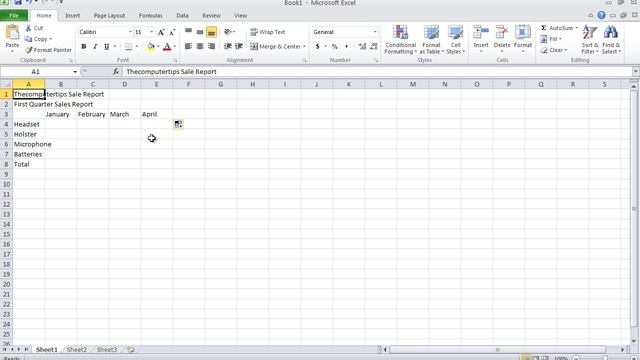Open the Fill menu
The width and height of the screenshot is (640, 360).
[x=551, y=39]
